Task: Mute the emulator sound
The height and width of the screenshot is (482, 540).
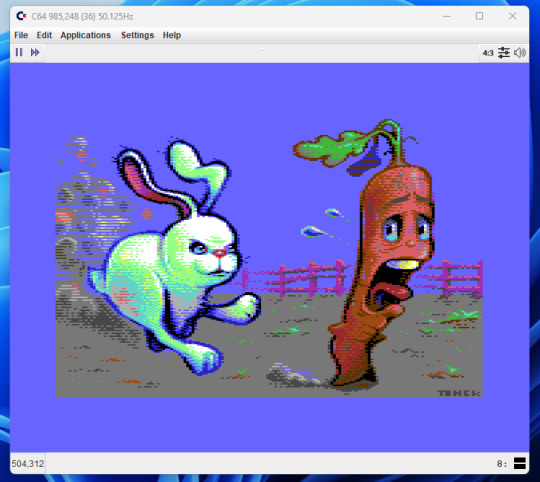Action: [520, 53]
